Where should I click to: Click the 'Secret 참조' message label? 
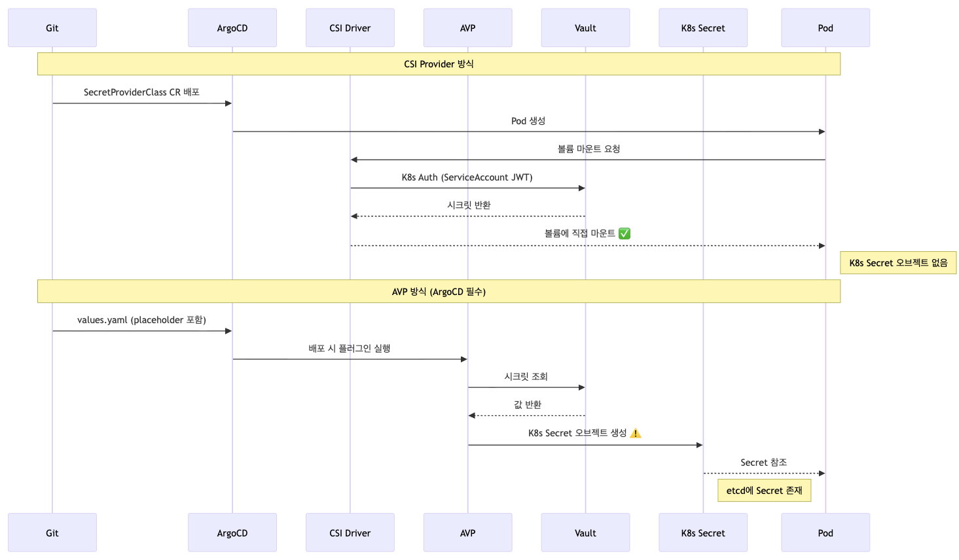point(764,463)
